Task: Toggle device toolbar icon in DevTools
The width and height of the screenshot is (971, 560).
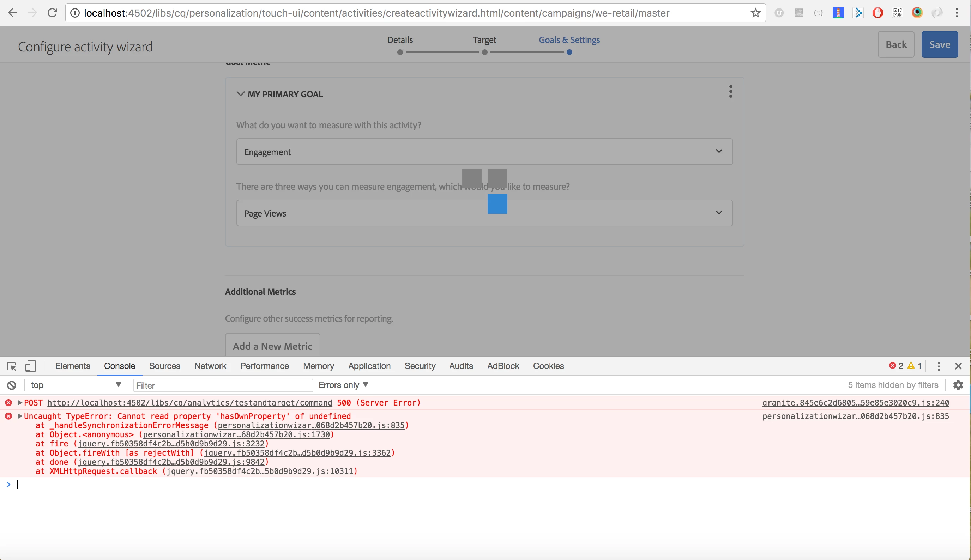Action: pyautogui.click(x=30, y=366)
